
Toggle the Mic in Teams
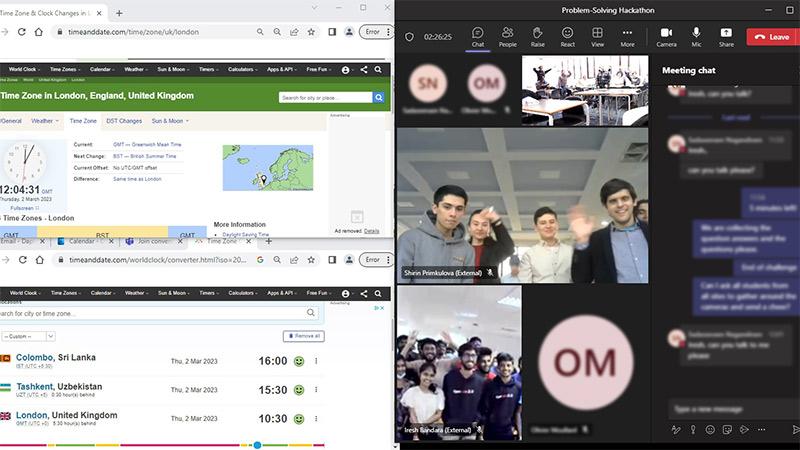[696, 37]
